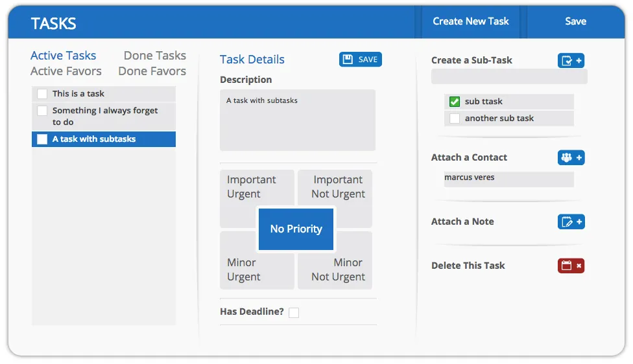The image size is (633, 364).
Task: Select 'A task with subtasks' highlighted row
Action: (104, 139)
